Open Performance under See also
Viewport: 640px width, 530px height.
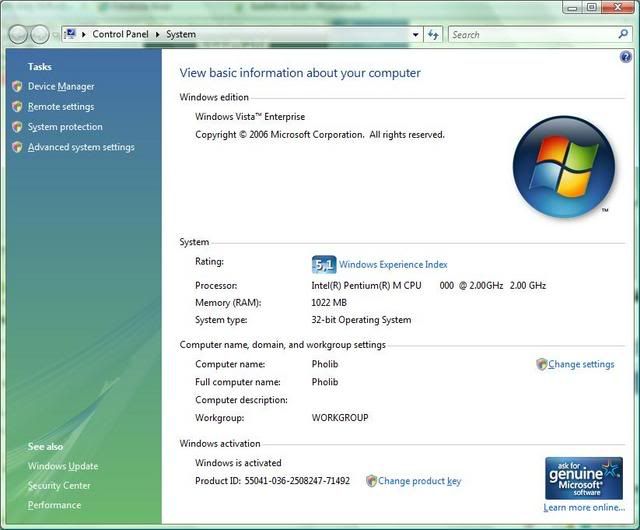coord(54,505)
